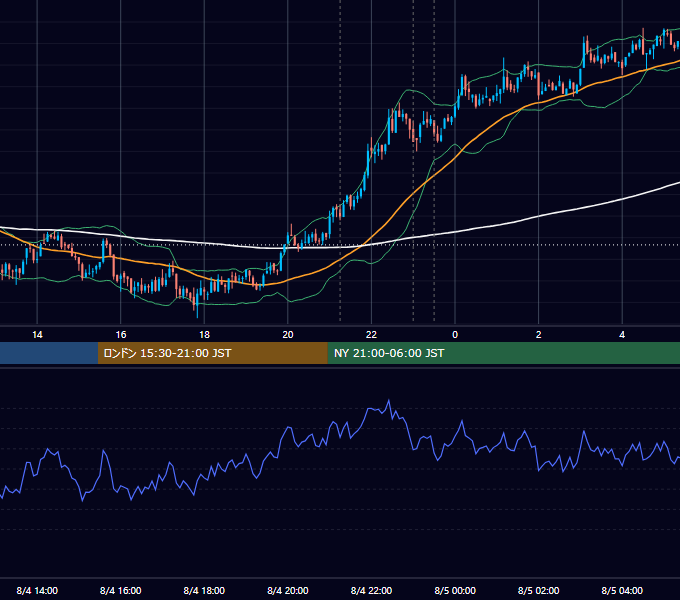Click the 8/4 20:00 date label
Image resolution: width=680 pixels, height=600 pixels.
click(288, 591)
